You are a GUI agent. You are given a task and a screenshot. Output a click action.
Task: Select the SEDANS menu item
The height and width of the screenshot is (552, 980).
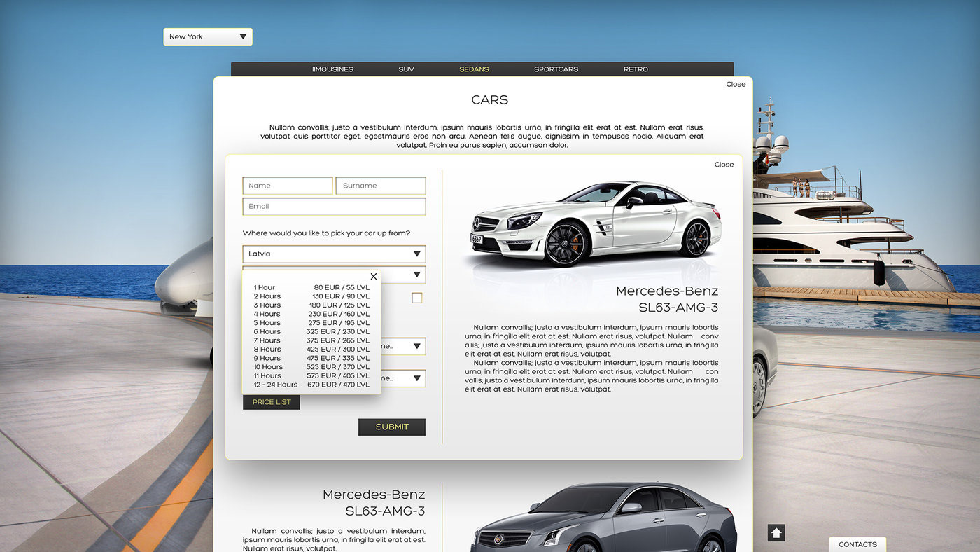tap(474, 69)
